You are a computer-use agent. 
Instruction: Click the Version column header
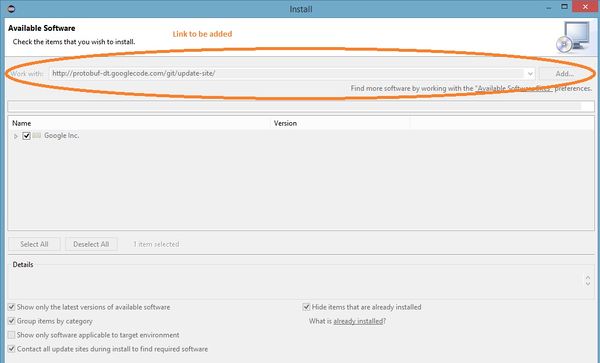pos(340,123)
